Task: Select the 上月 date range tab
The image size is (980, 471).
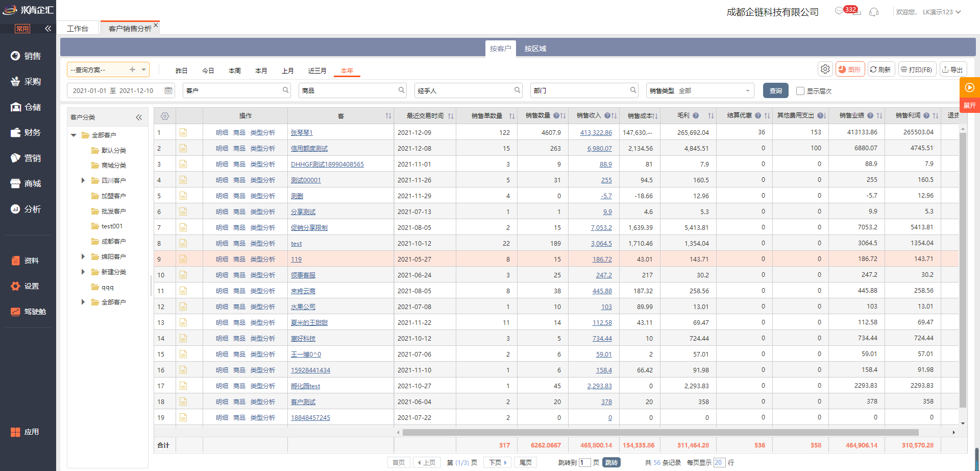Action: coord(288,70)
